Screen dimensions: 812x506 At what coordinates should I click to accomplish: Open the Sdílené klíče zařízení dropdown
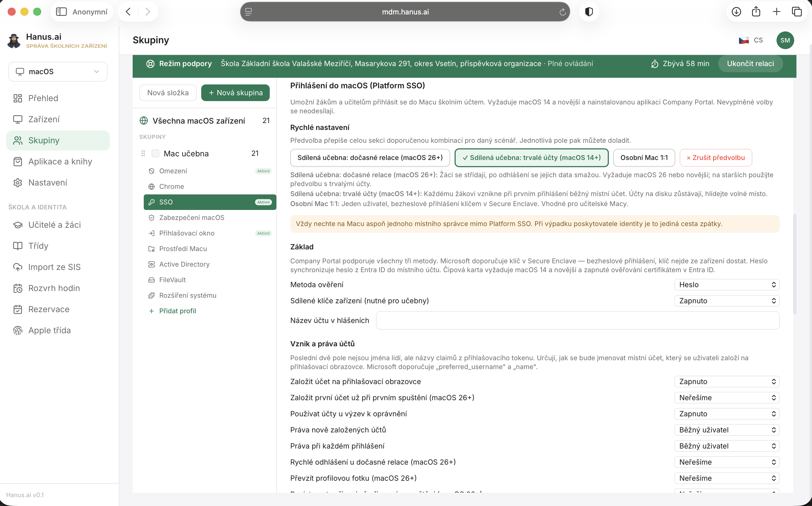(x=727, y=300)
